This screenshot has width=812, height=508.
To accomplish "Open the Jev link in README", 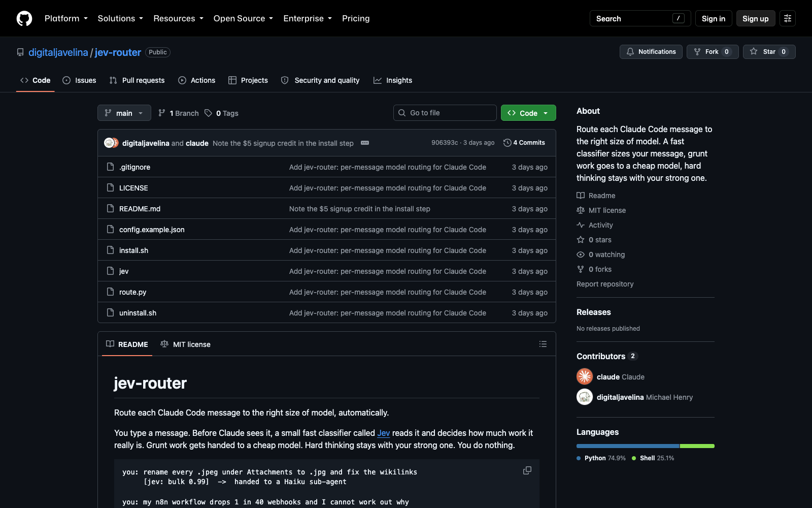I will (x=384, y=433).
